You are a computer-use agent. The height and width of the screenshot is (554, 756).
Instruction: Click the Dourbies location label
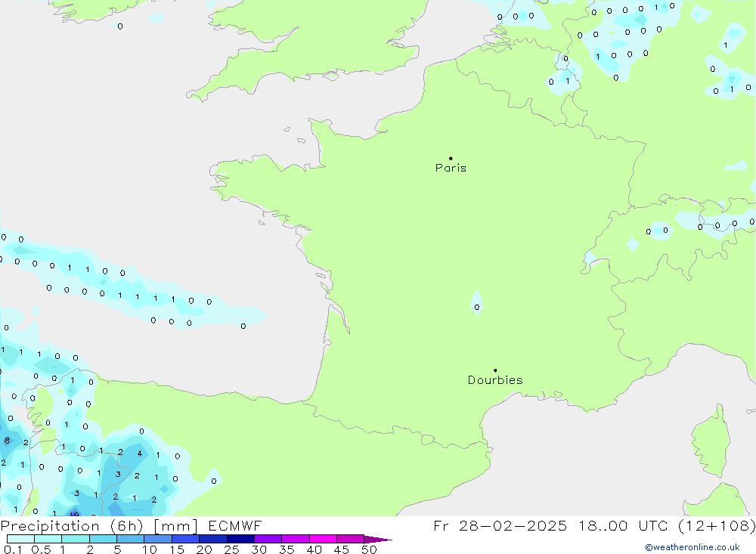495,380
